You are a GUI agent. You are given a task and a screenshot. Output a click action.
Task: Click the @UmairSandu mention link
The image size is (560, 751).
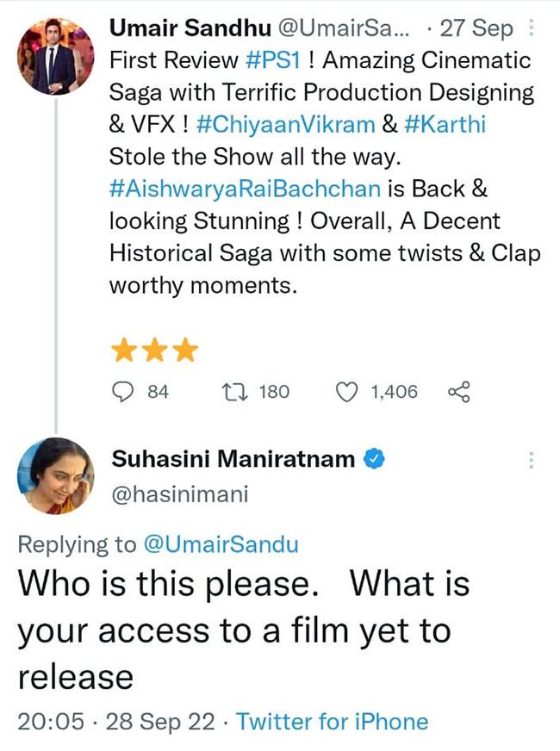click(x=220, y=543)
